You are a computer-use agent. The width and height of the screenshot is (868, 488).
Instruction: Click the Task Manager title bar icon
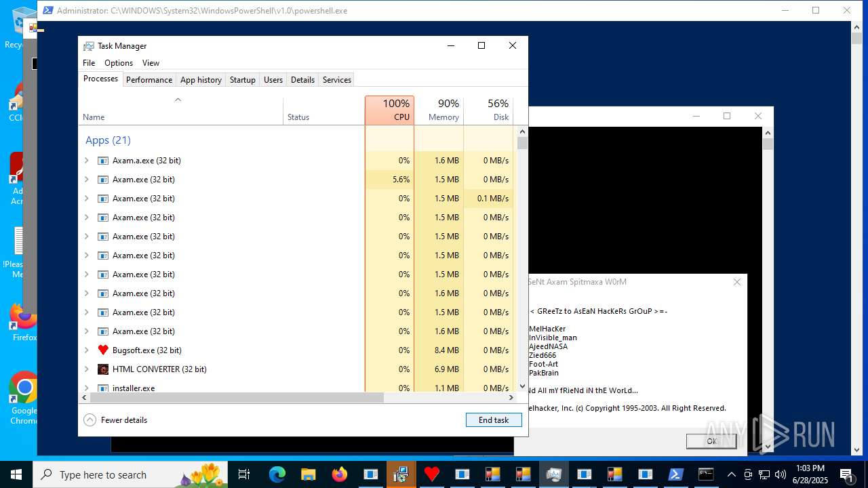(x=89, y=46)
